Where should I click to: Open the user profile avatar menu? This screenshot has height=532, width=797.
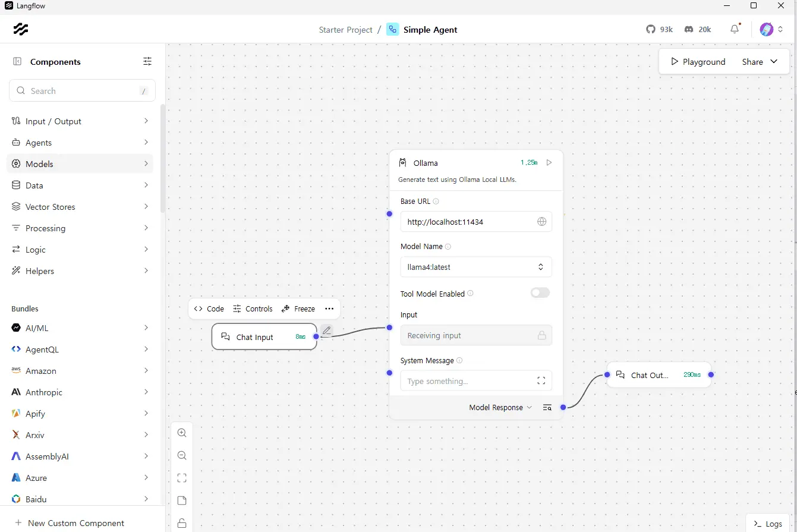point(771,29)
